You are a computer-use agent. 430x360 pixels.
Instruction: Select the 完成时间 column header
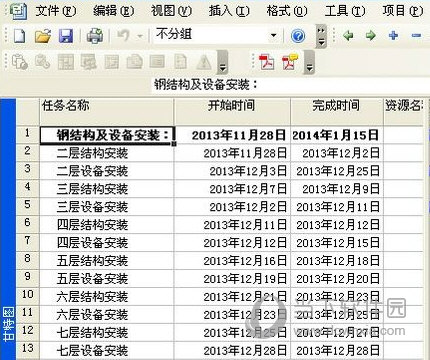click(337, 111)
